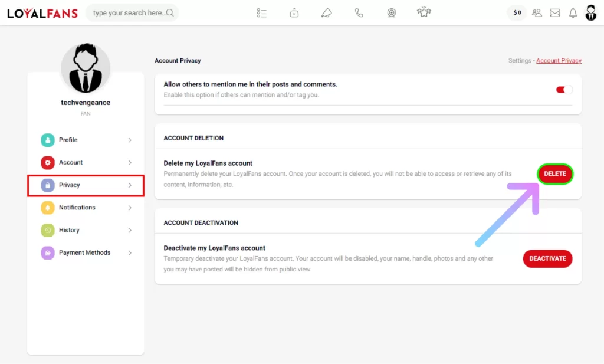The width and height of the screenshot is (604, 364).
Task: Click the tip hand icon in navigation
Action: coord(326,13)
